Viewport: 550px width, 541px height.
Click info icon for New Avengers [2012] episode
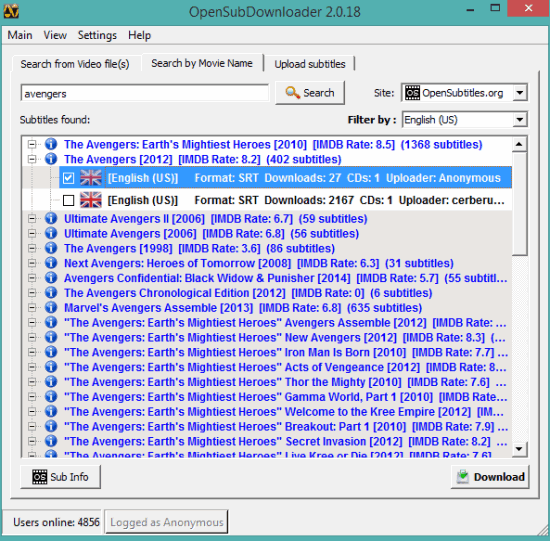point(51,337)
